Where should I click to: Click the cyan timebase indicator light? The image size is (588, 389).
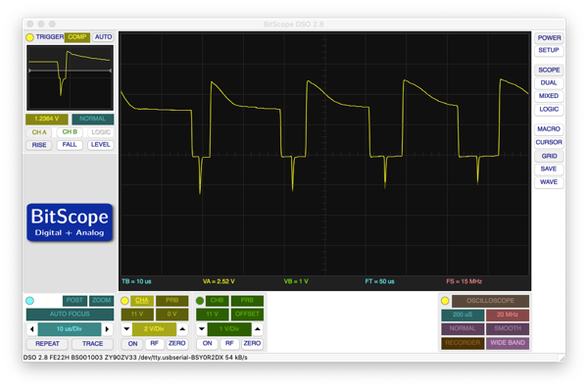pos(30,301)
